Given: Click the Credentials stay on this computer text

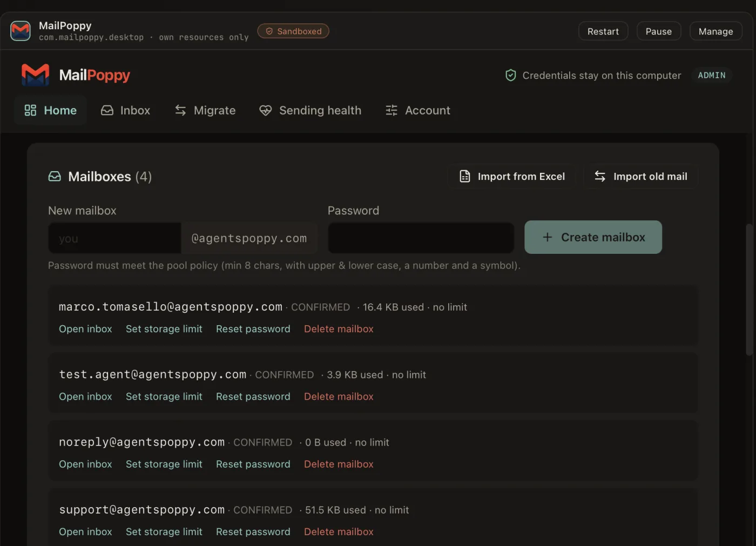Looking at the screenshot, I should click(x=602, y=75).
